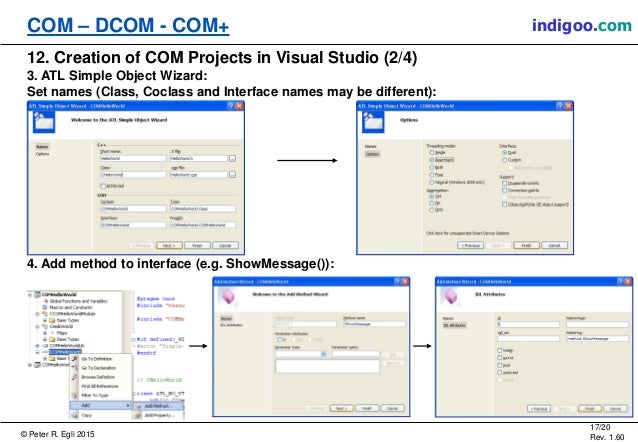Browse for the .cpp file with ellipsis button
This screenshot has height=442, width=638.
point(232,175)
